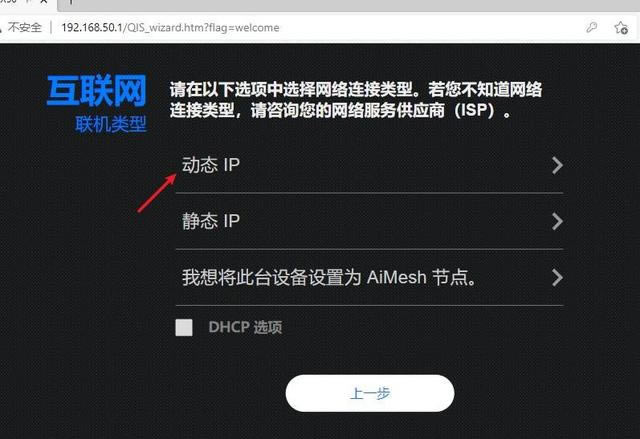Screen dimensions: 640x439
Task: Select the 动态 IP connection type
Action: tap(369, 165)
